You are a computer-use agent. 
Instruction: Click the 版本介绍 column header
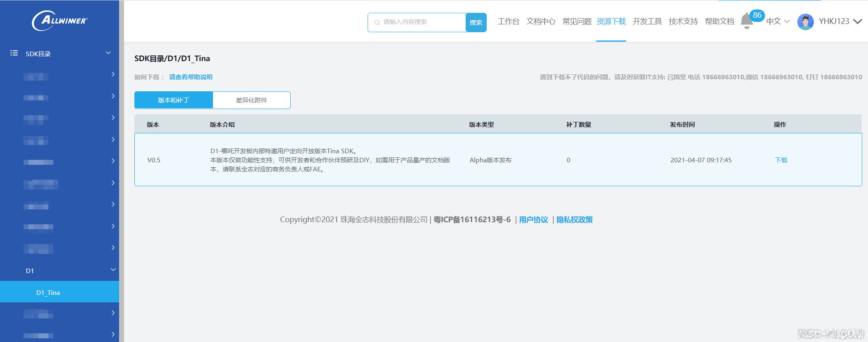[x=222, y=124]
